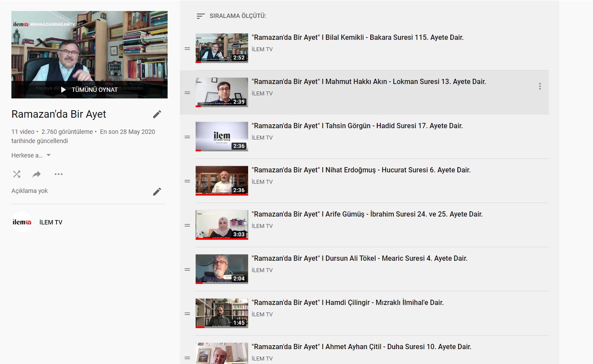Viewport: 593px width, 364px height.
Task: Click the drag handle of Nihat Erdoğmuş video
Action: coord(187,181)
